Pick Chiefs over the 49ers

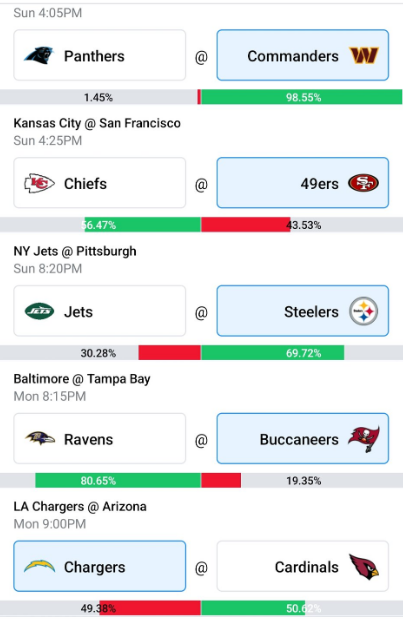tap(99, 183)
